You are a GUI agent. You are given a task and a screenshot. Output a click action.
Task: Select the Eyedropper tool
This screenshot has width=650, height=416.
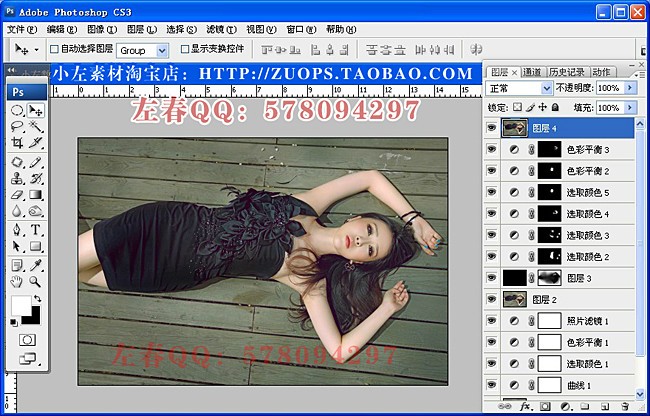click(x=36, y=265)
